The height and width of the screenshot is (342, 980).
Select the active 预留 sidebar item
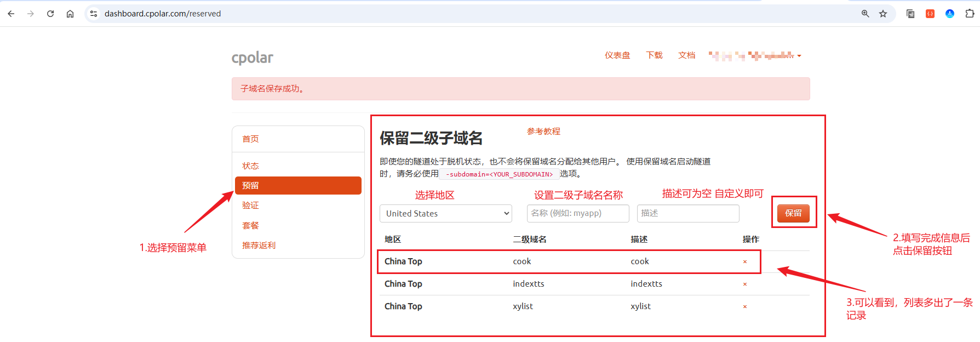coord(298,185)
